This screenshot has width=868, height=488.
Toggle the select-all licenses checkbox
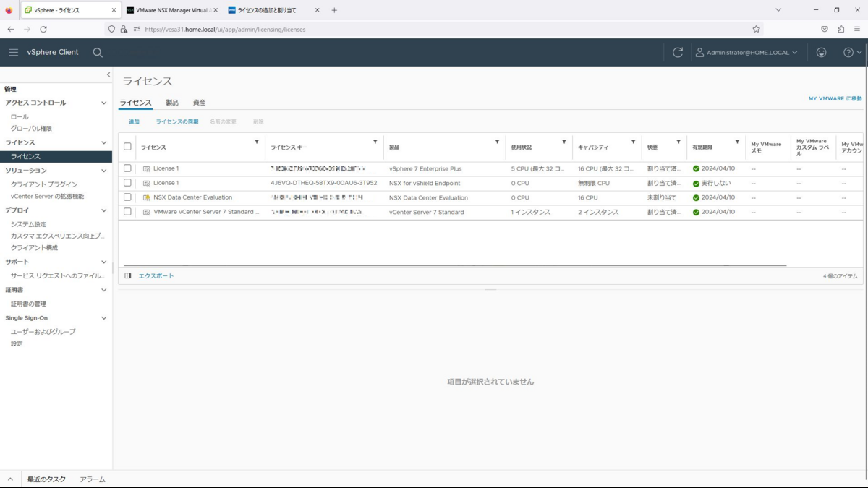pyautogui.click(x=127, y=147)
